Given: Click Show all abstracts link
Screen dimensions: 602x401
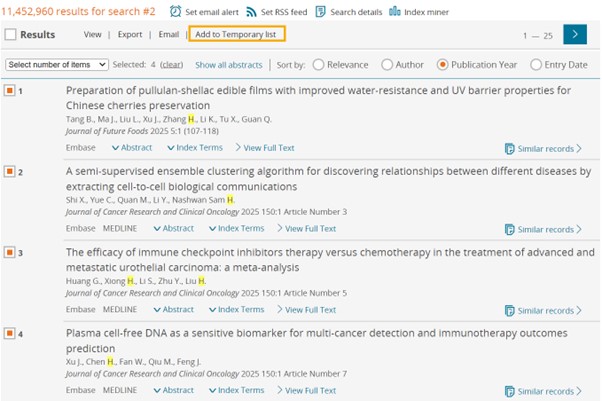Looking at the screenshot, I should coord(229,65).
